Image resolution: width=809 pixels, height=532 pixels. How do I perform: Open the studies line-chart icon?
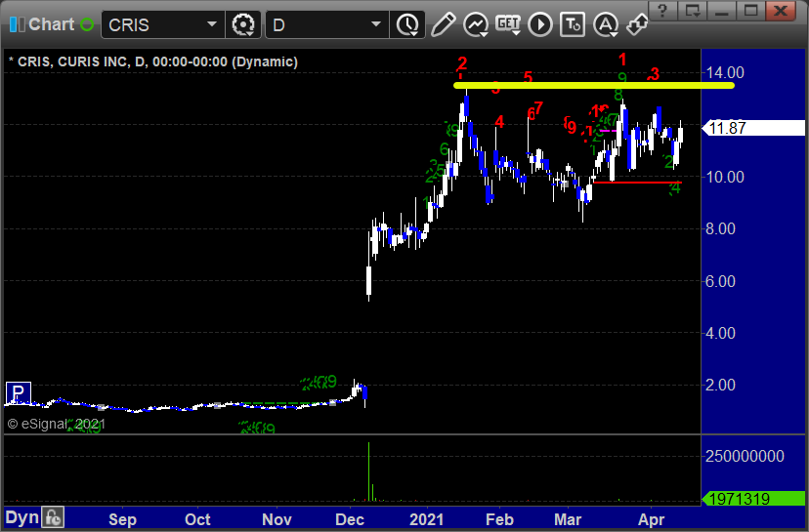[x=476, y=24]
